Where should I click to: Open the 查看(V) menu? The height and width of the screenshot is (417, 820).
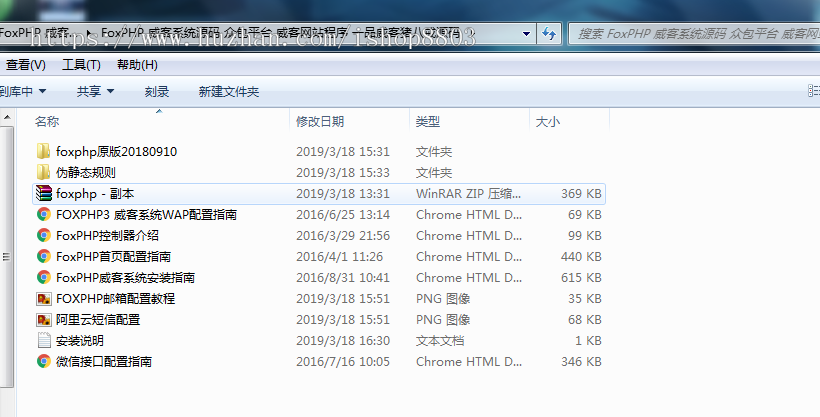click(x=25, y=65)
